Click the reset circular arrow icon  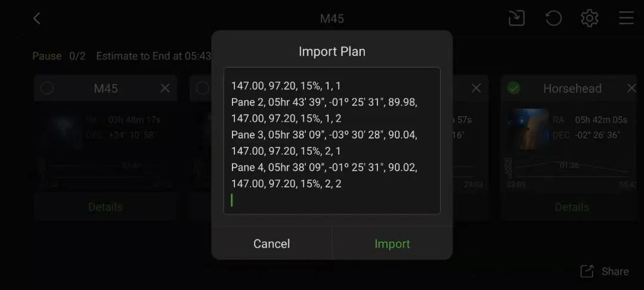pyautogui.click(x=553, y=18)
